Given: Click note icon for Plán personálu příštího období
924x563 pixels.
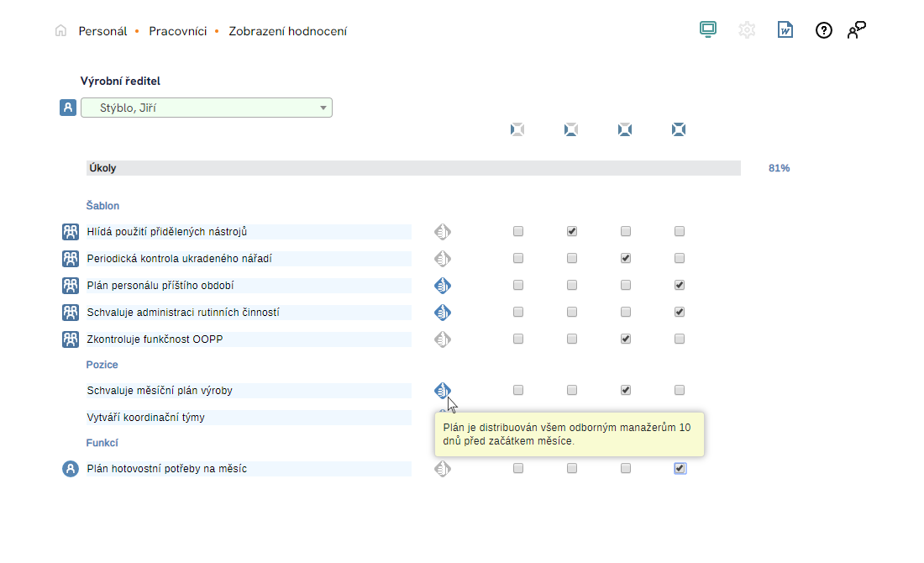Looking at the screenshot, I should [443, 286].
